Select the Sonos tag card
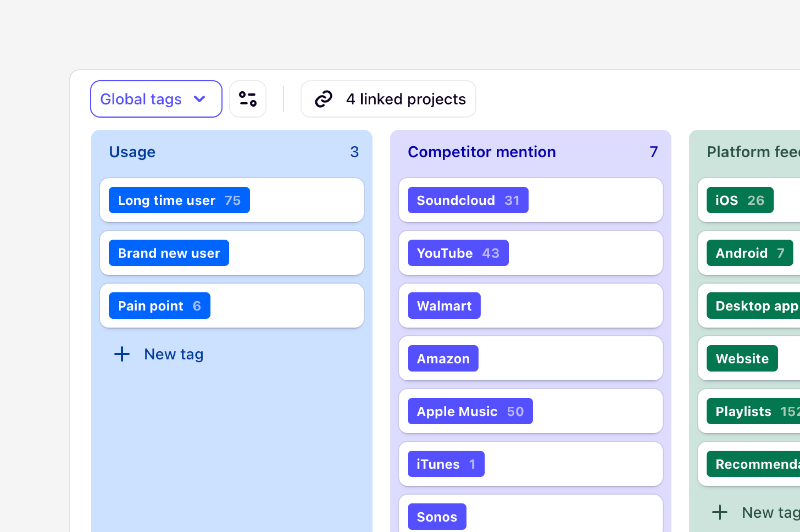The height and width of the screenshot is (532, 800). pyautogui.click(x=437, y=517)
